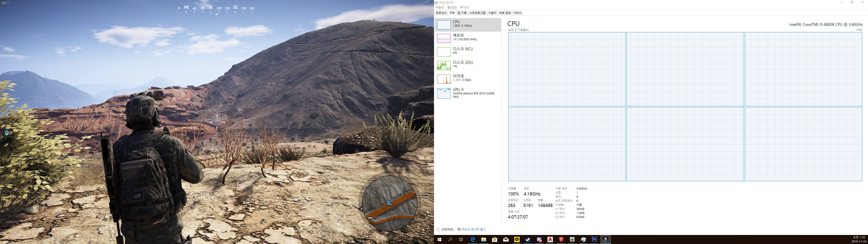
Task: Switch to the Ghost Recon game taskbar icon
Action: (x=606, y=240)
